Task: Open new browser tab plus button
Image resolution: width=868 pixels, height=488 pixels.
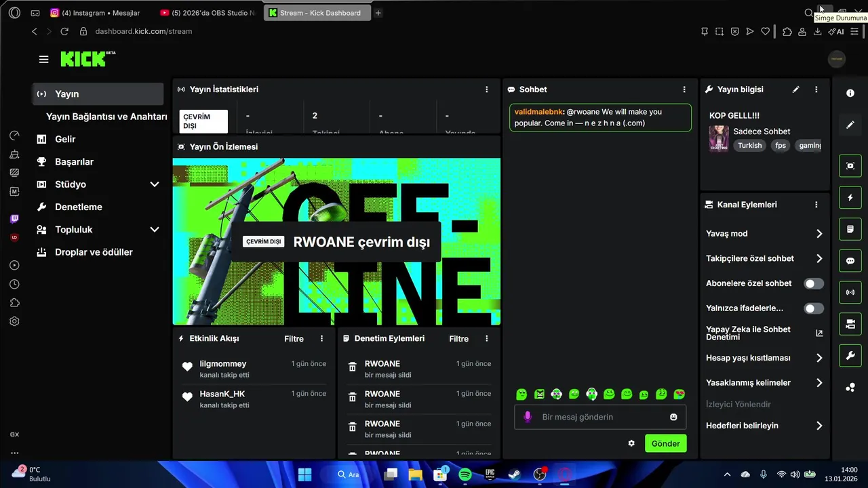Action: (378, 13)
